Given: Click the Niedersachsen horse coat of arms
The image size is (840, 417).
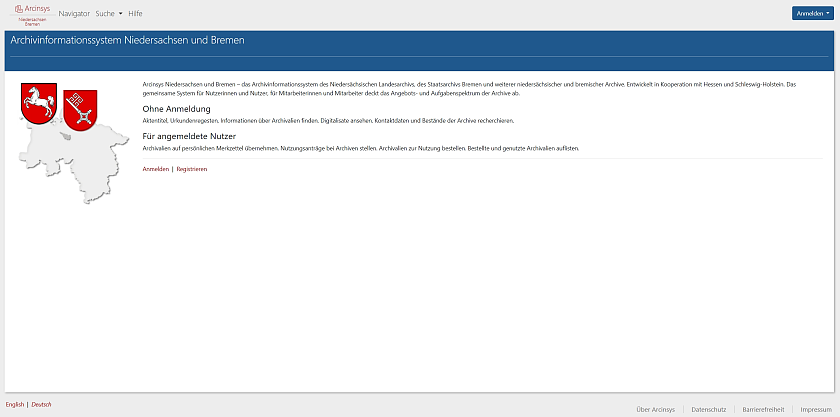Looking at the screenshot, I should (x=39, y=103).
